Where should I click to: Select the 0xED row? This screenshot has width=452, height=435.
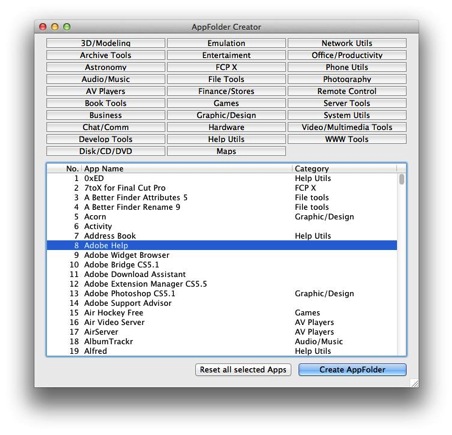[x=222, y=178]
